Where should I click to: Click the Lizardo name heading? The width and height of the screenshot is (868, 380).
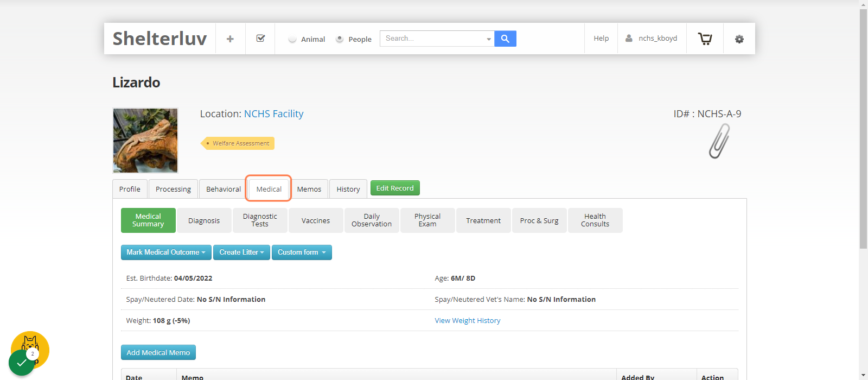click(x=136, y=83)
